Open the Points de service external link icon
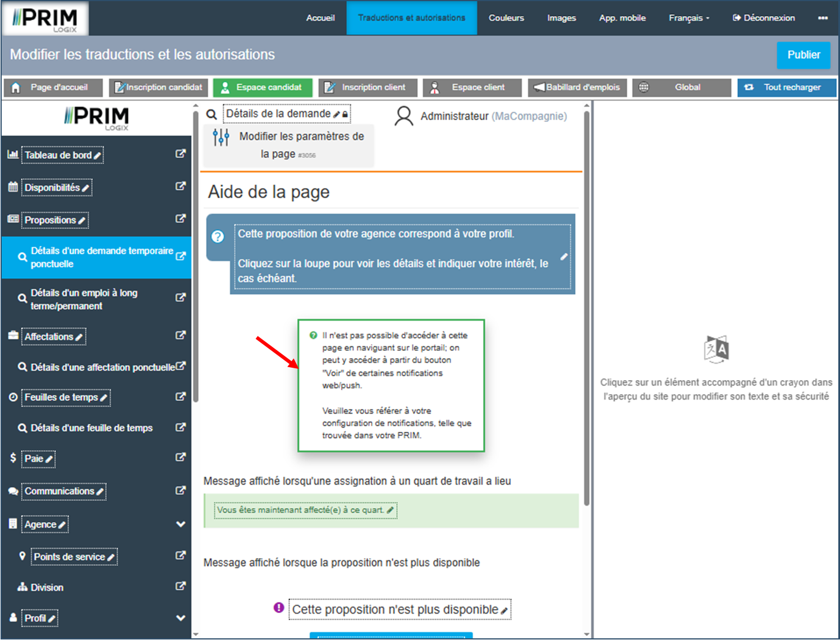This screenshot has height=640, width=840. [x=180, y=555]
